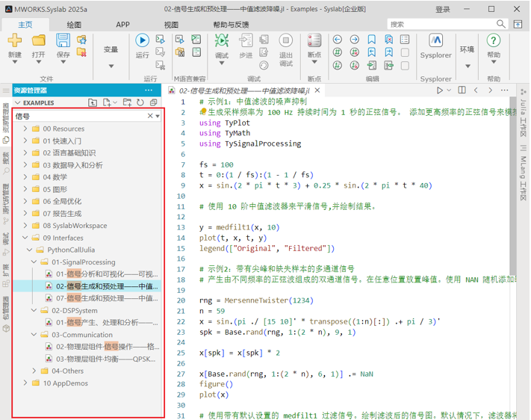Open the run dropdown chevron in editor tab bar
The height and width of the screenshot is (420, 531).
pos(449,90)
